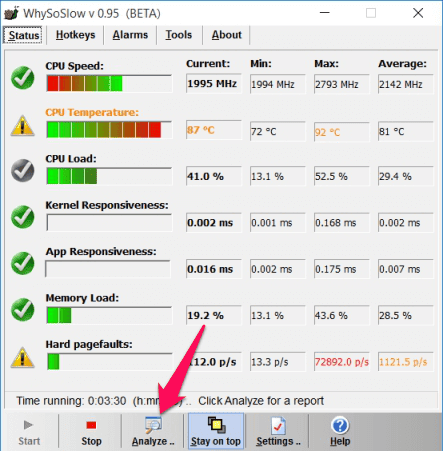Click green check icon for Kernel Responsiveness
Screen dimensions: 443x451
click(22, 217)
